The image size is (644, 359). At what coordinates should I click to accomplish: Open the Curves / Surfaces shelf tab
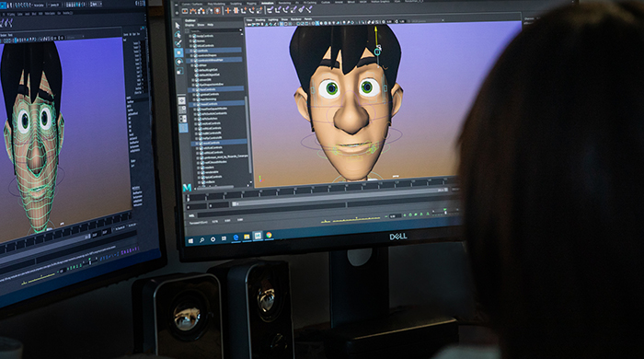click(192, 4)
